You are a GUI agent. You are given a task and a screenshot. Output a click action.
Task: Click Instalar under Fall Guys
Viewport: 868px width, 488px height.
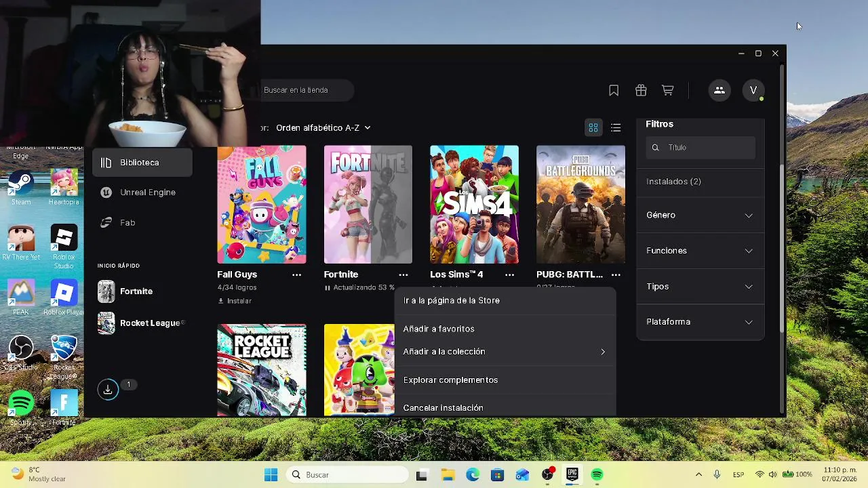235,301
